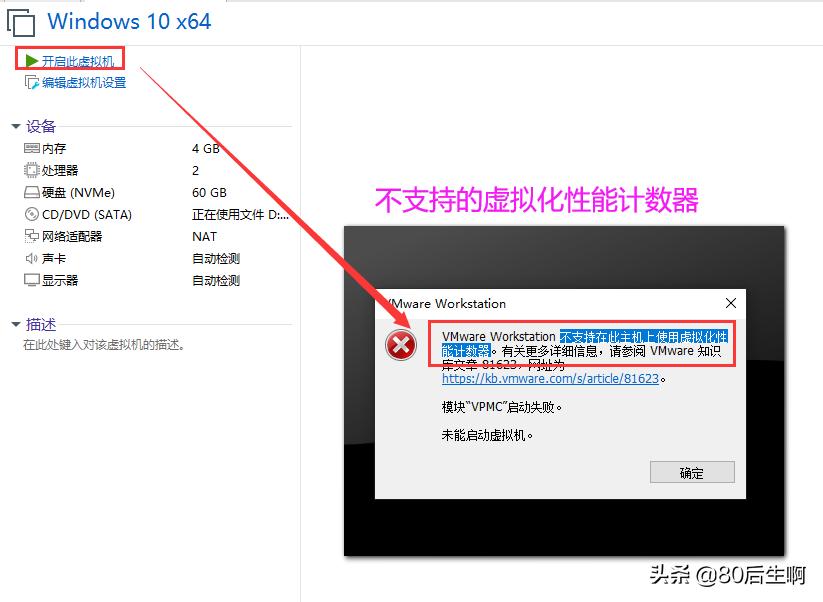Close the VMware Workstation error dialog

[730, 302]
